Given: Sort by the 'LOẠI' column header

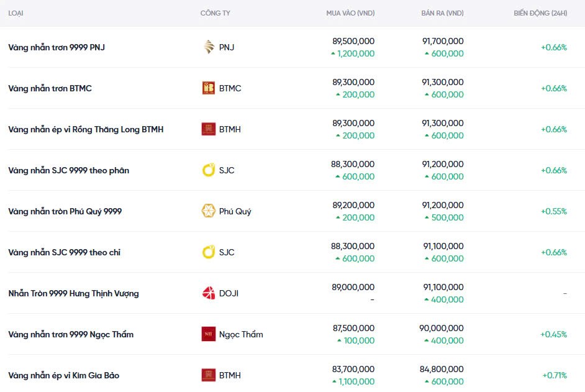Looking at the screenshot, I should point(16,13).
